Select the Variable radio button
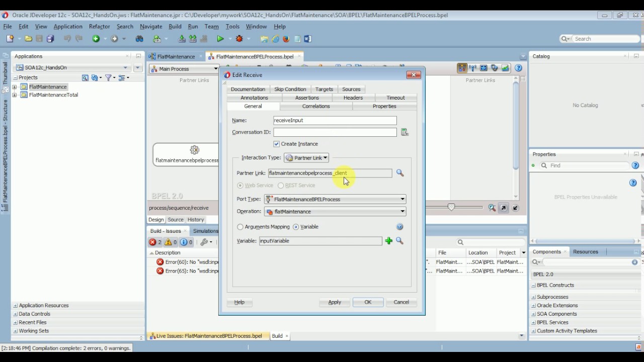The height and width of the screenshot is (362, 644). [296, 227]
